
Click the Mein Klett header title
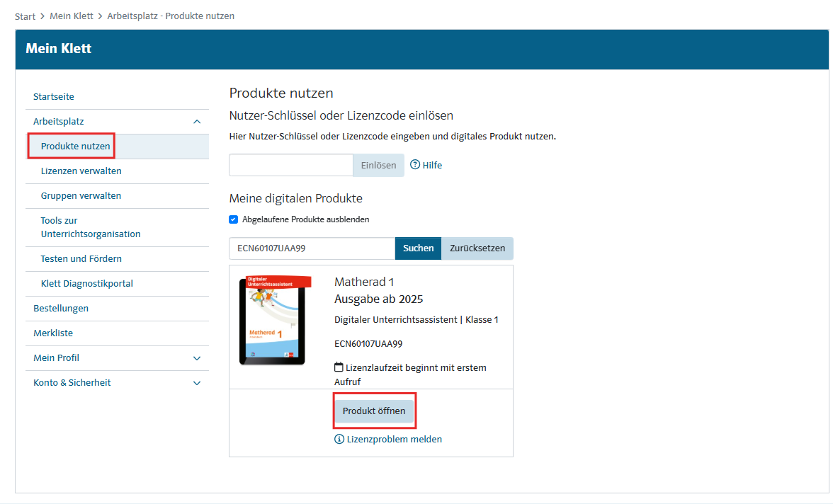(x=58, y=48)
